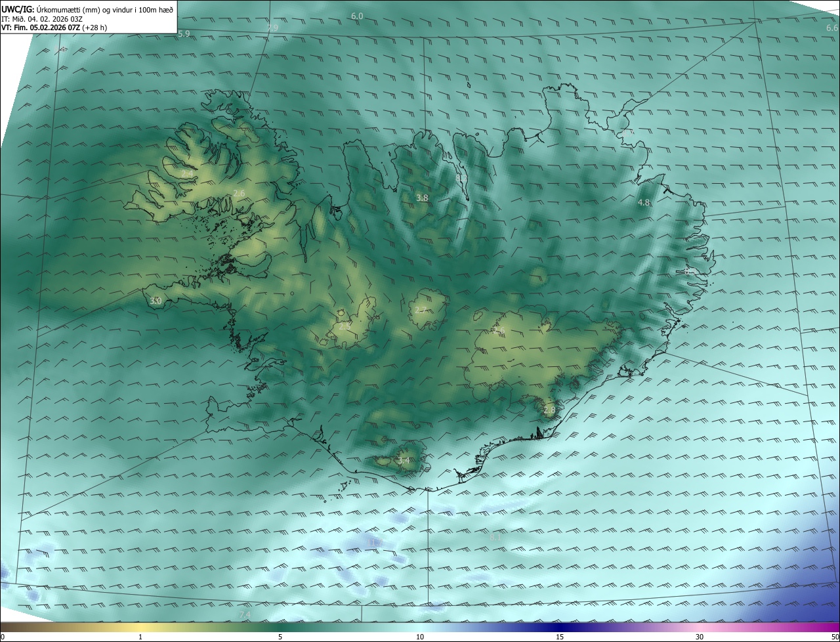Screen dimensions: 840x642
Task: Click the 5.9 value label
Action: tap(184, 33)
